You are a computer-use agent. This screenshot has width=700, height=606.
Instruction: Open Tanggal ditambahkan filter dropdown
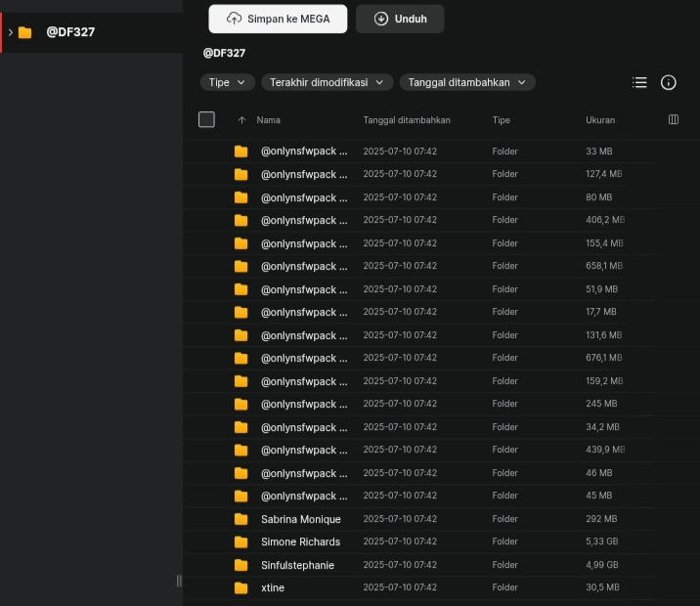coord(466,83)
